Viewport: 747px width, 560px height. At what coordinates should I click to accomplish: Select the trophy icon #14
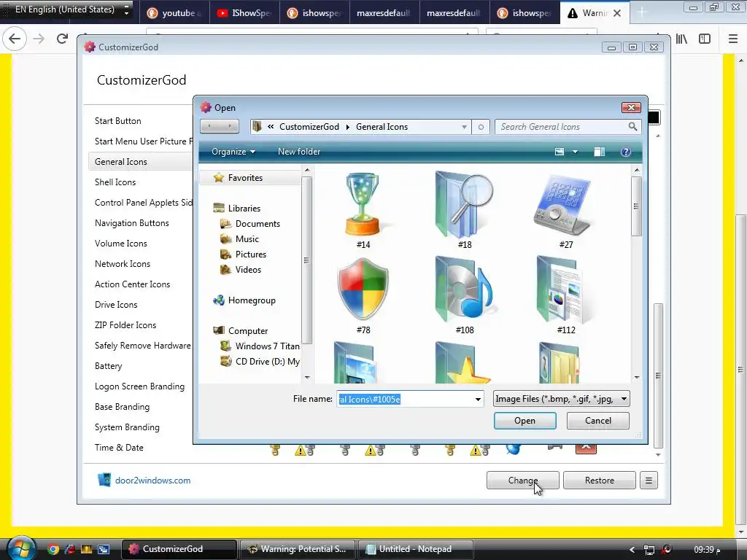click(363, 210)
